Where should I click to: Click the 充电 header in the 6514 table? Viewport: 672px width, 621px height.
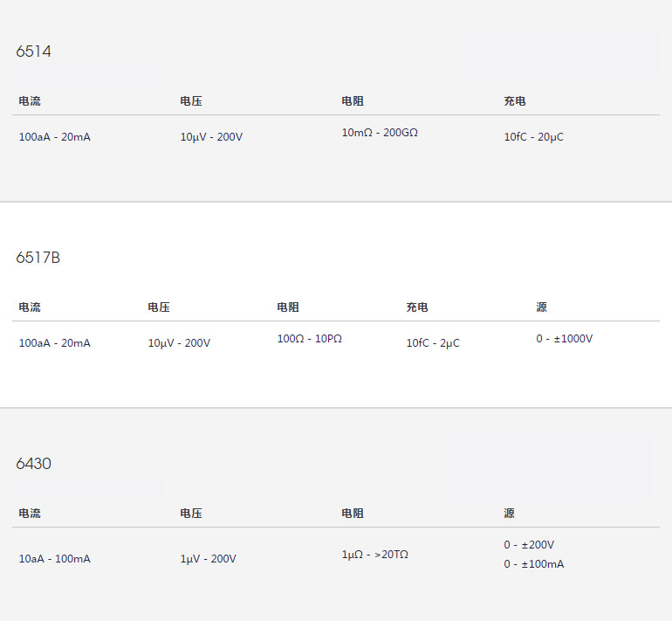pos(515,101)
